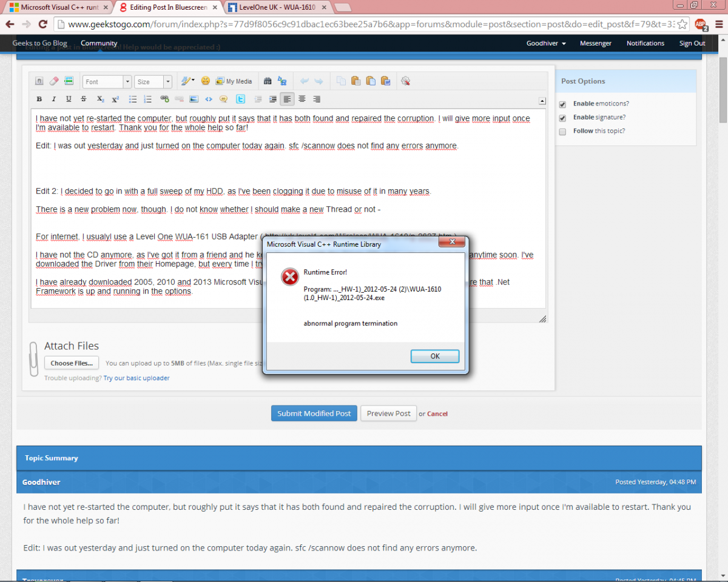Toggle italic formatting

53,99
